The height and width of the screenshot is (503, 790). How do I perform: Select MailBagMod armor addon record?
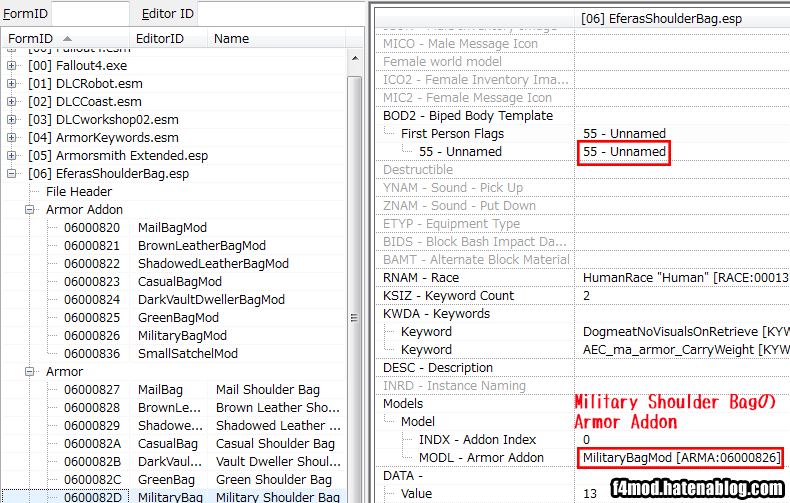tap(172, 228)
